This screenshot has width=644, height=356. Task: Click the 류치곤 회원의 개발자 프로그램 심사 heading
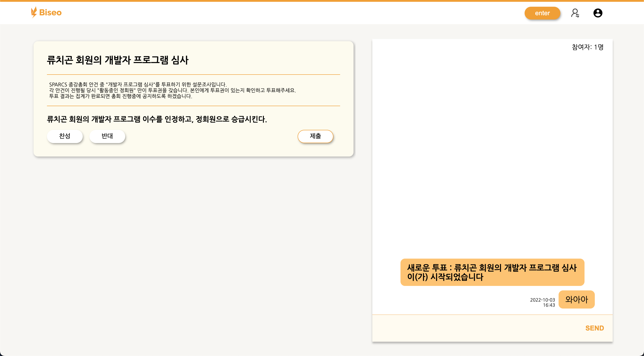point(117,60)
